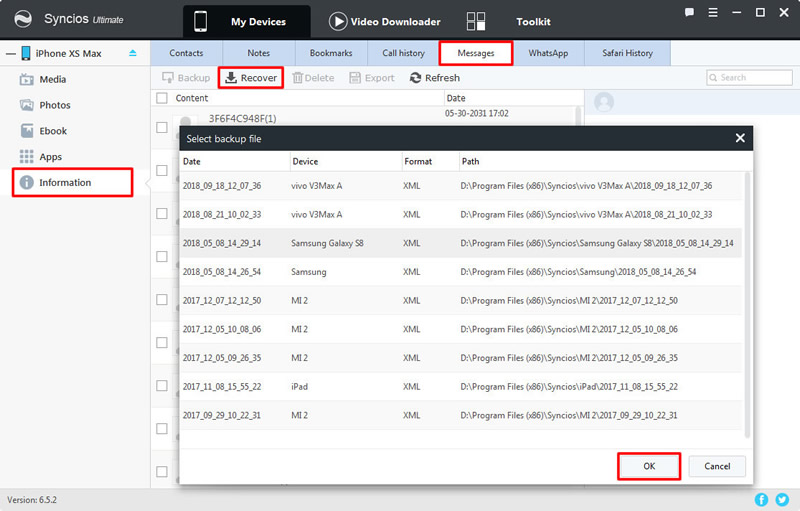
Task: Open the hamburger menu icon
Action: 713,13
